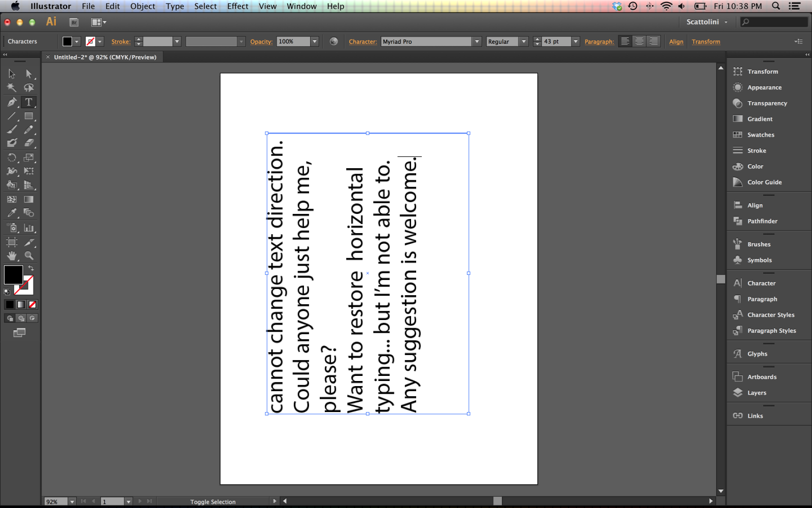The image size is (812, 508).
Task: Click the fill color swatch in control bar
Action: tap(67, 42)
